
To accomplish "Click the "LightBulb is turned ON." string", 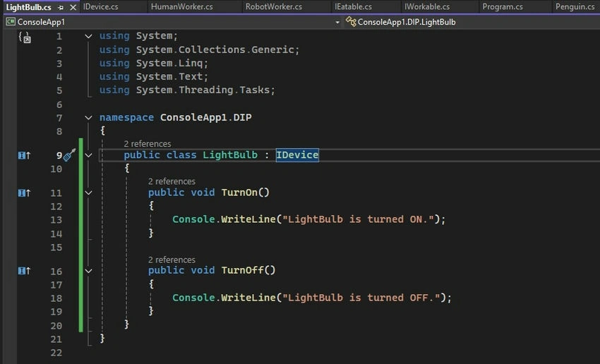I will click(x=358, y=219).
